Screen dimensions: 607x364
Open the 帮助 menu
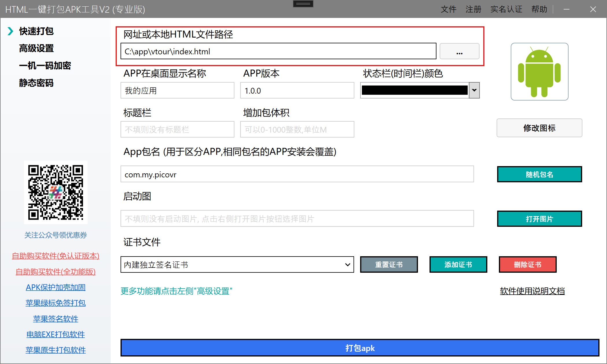(x=539, y=9)
